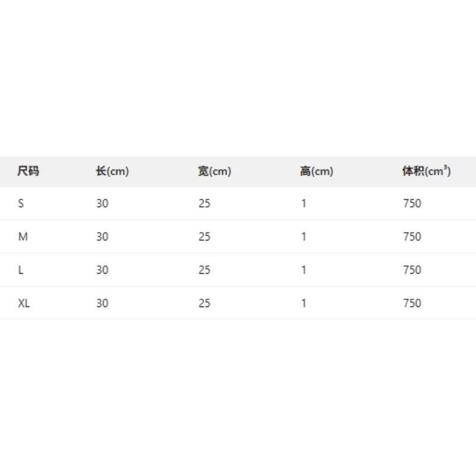
Task: Select the width value 25 in L row
Action: [x=205, y=270]
